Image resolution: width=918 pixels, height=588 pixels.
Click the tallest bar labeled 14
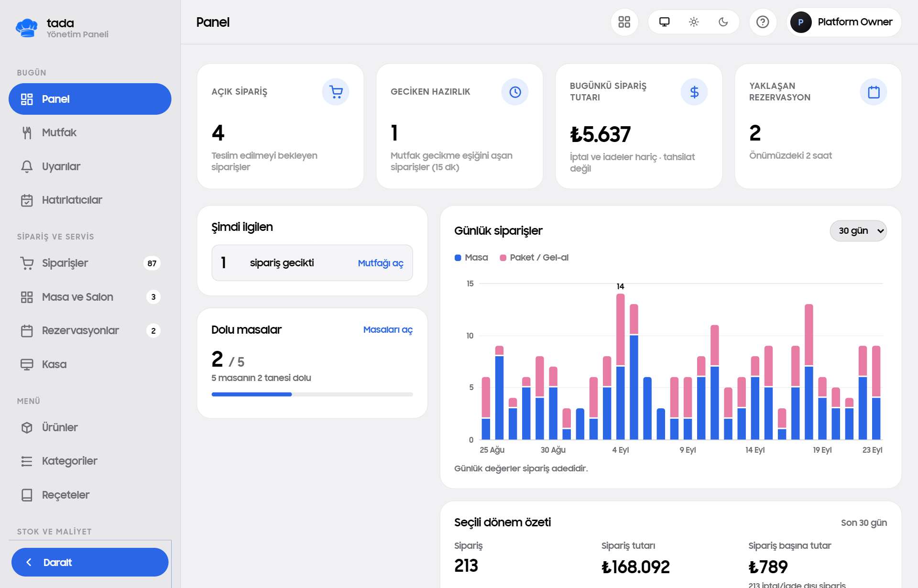pos(620,366)
